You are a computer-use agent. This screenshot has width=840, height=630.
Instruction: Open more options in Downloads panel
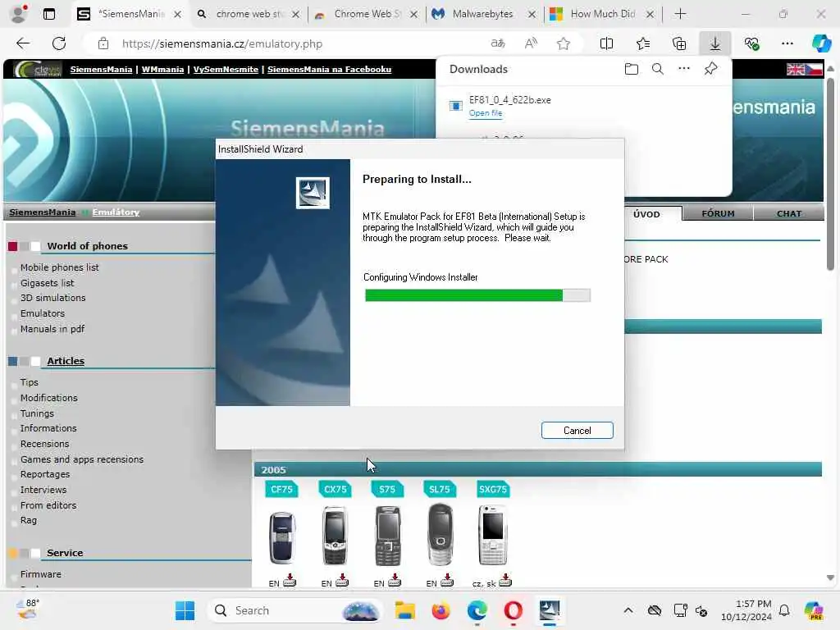tap(684, 69)
